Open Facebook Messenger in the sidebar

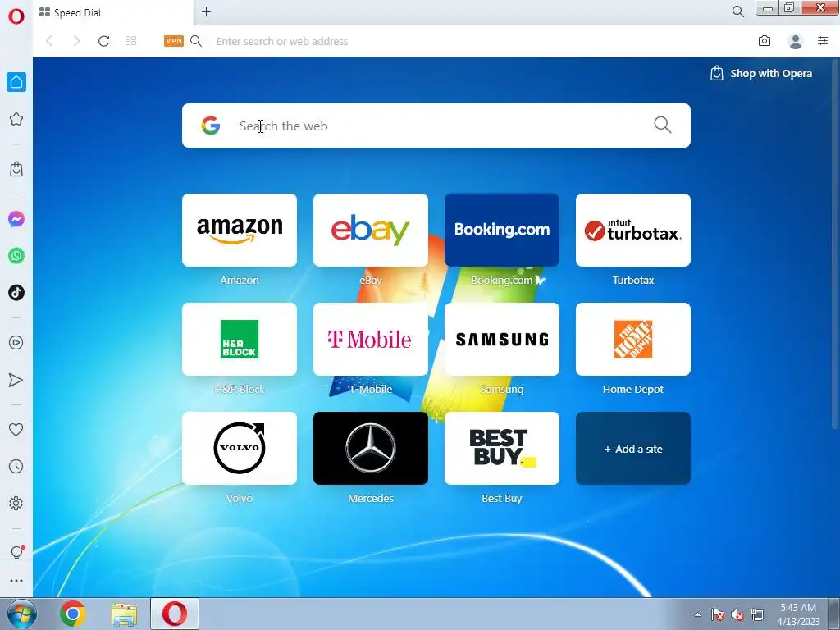pyautogui.click(x=16, y=219)
